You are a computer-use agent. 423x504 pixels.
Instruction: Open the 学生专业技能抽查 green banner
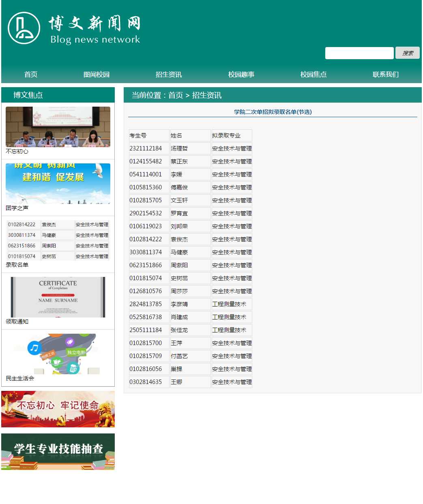tap(58, 451)
